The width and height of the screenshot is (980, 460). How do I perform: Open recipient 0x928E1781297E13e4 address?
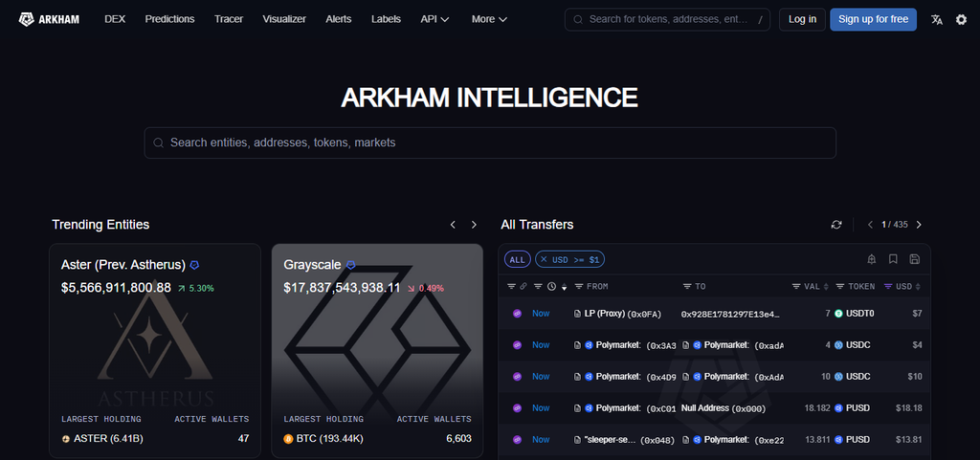coord(730,314)
